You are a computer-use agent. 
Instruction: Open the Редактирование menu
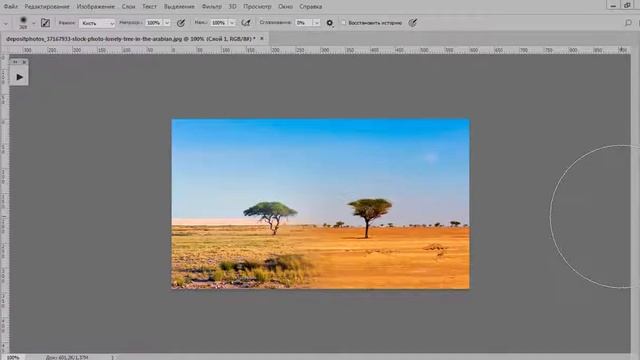coord(47,7)
